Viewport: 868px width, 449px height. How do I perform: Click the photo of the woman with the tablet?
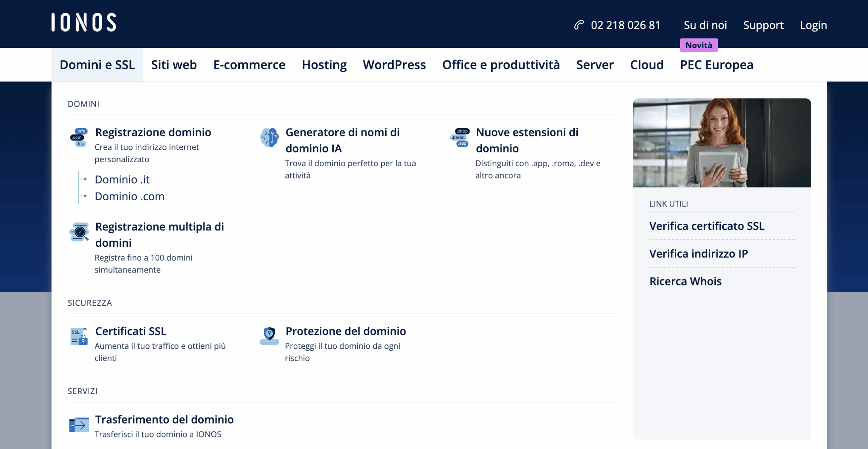722,143
